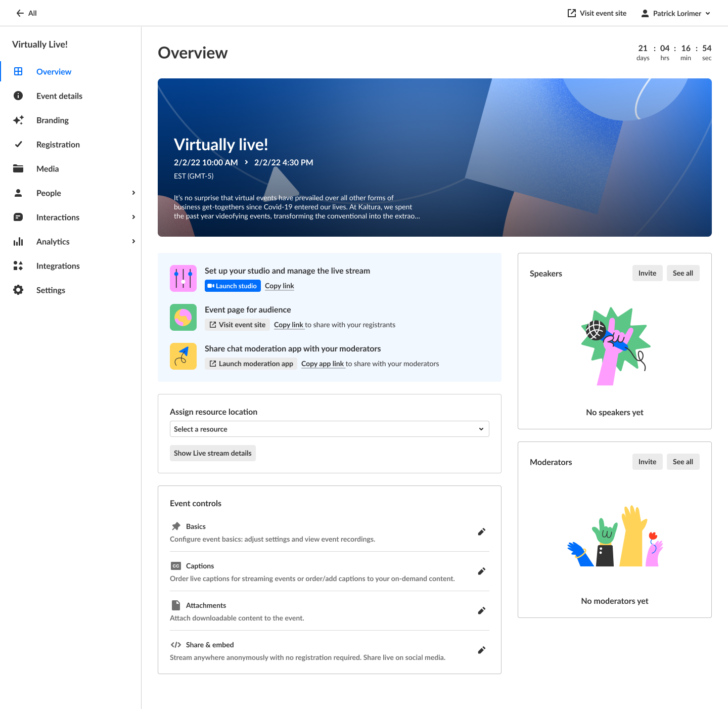728x709 pixels.
Task: Open the Select a resource dropdown
Action: pyautogui.click(x=330, y=429)
